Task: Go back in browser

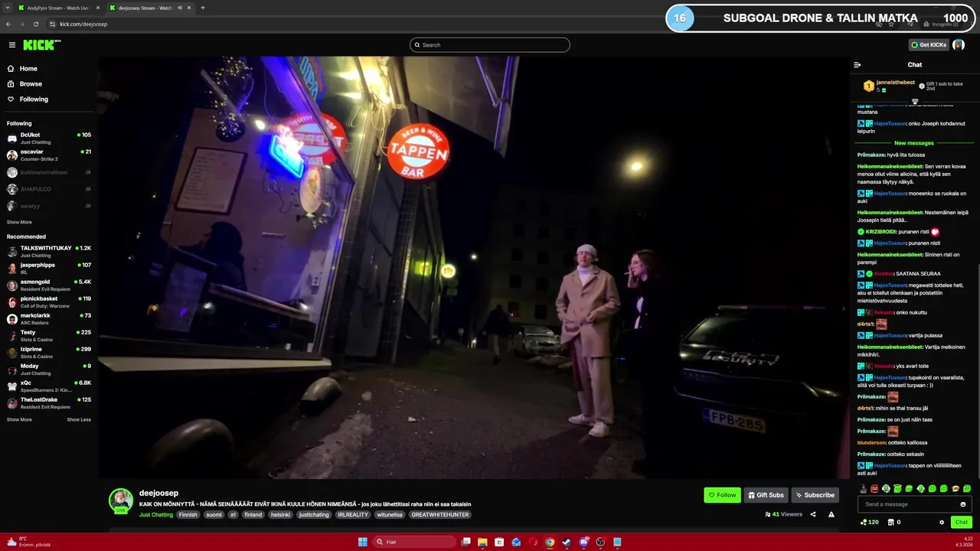Action: pyautogui.click(x=8, y=24)
